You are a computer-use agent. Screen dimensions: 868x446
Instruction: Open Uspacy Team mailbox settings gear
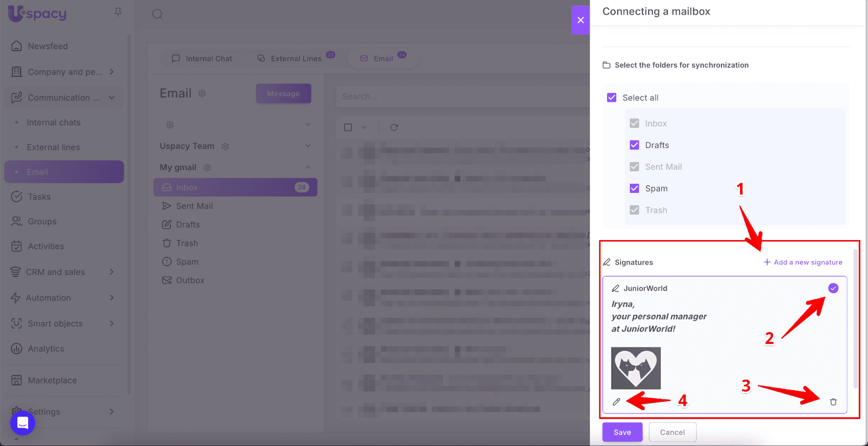point(225,146)
